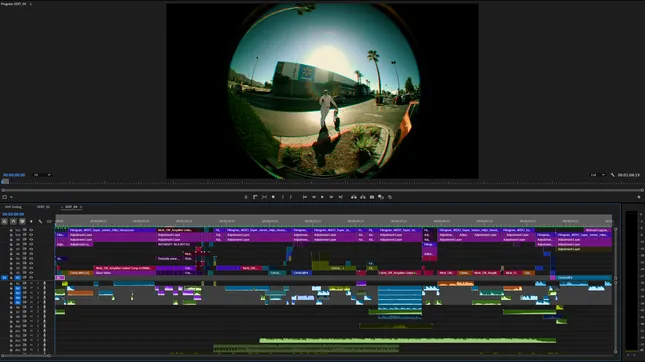Hide V3 track output eye
This screenshot has width=645, height=362.
point(31,268)
